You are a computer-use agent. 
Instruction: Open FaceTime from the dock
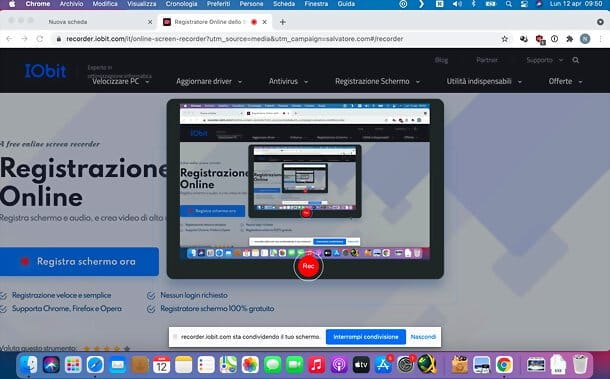pyautogui.click(x=295, y=365)
